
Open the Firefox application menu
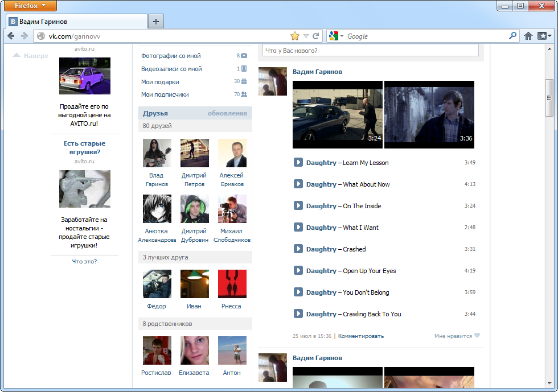(30, 5)
